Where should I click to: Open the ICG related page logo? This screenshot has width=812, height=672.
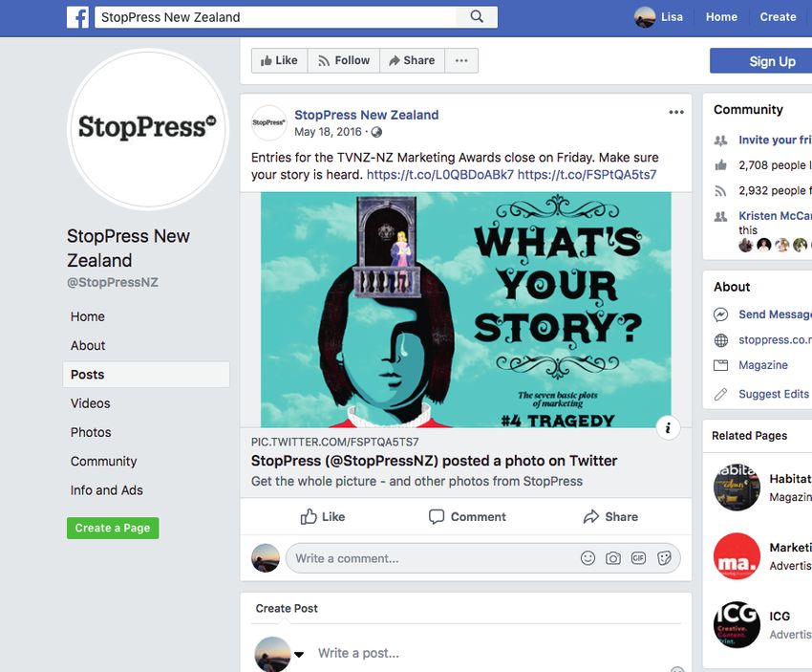pos(737,625)
